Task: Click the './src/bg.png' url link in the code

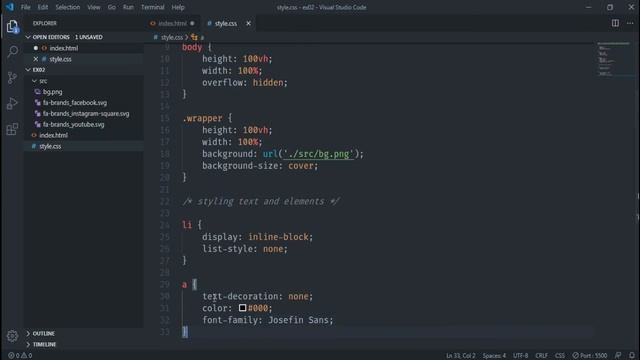Action: [318, 154]
